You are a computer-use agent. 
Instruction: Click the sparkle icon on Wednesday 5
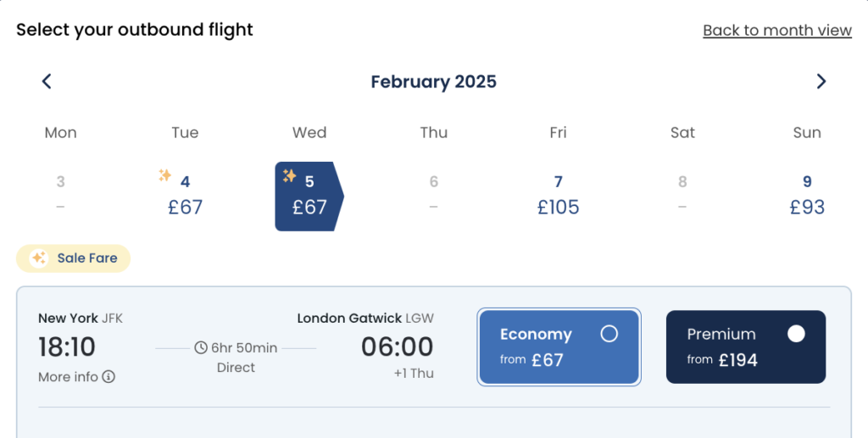click(289, 175)
